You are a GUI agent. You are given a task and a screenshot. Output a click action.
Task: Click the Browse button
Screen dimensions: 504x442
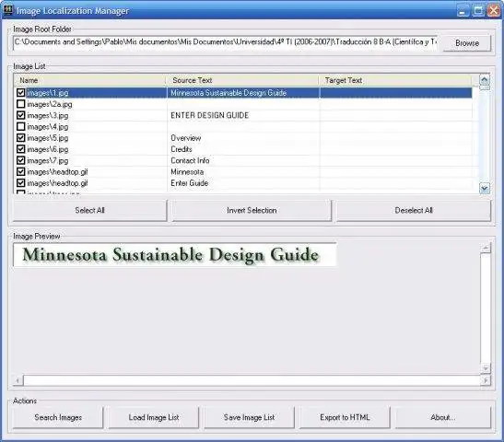point(467,43)
